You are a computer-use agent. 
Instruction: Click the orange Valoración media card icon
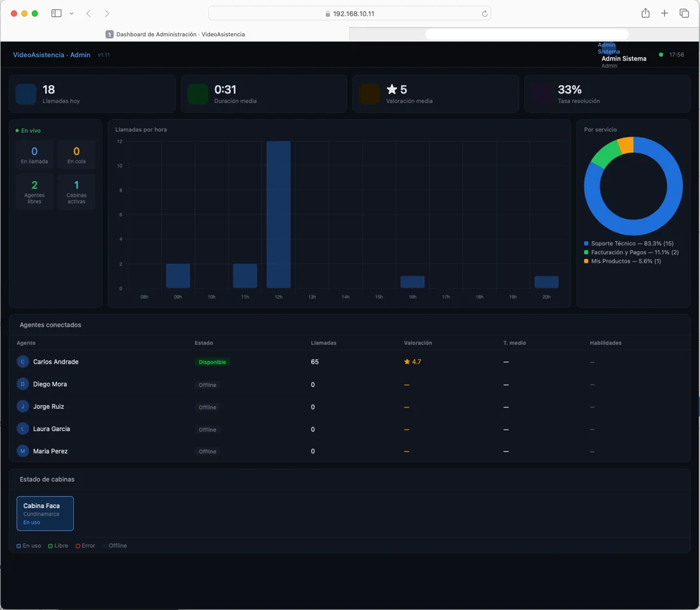point(370,94)
